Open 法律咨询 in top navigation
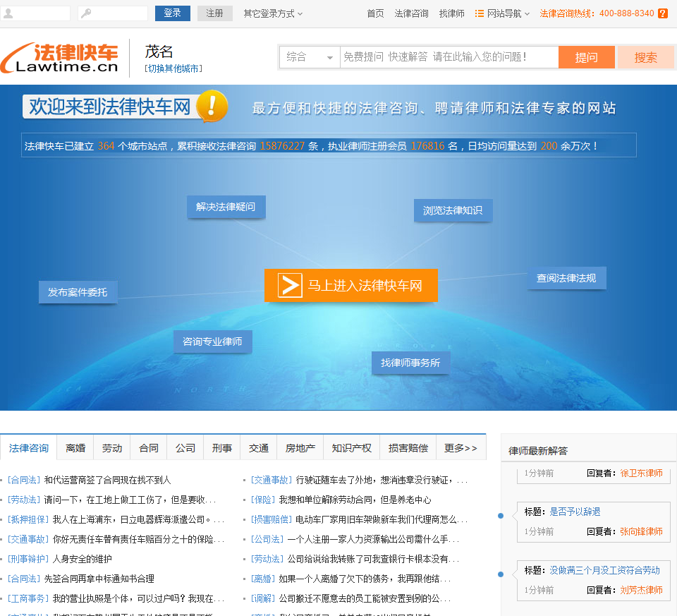This screenshot has height=616, width=677. click(x=411, y=13)
